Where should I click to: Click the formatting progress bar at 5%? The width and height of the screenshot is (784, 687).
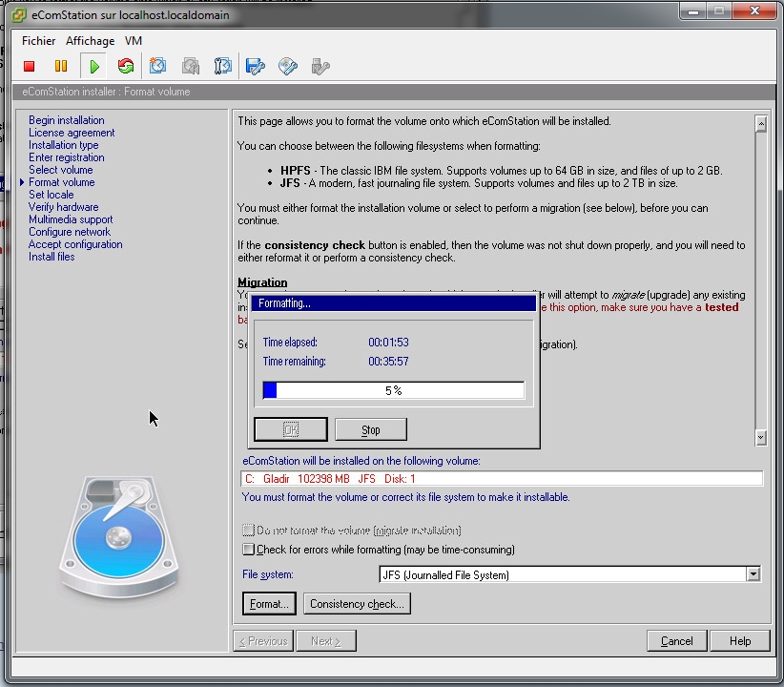pos(393,390)
